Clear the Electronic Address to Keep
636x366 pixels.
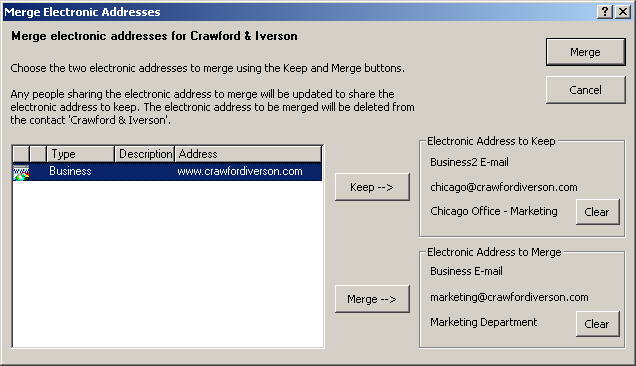(597, 212)
